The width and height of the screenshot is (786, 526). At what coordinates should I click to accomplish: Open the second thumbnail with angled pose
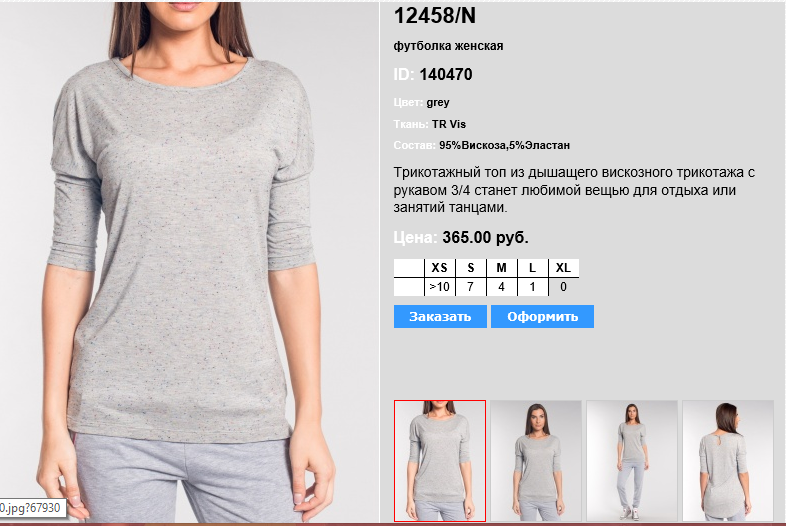(536, 461)
